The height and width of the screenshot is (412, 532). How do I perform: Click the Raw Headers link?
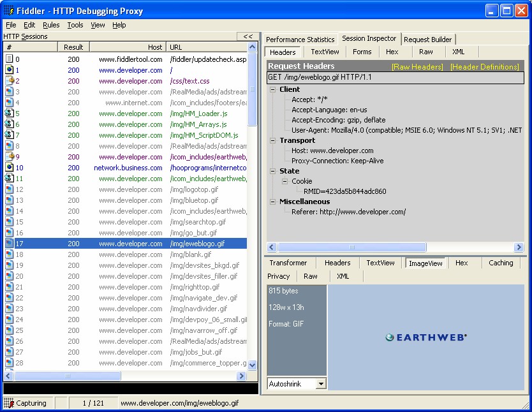tap(417, 67)
